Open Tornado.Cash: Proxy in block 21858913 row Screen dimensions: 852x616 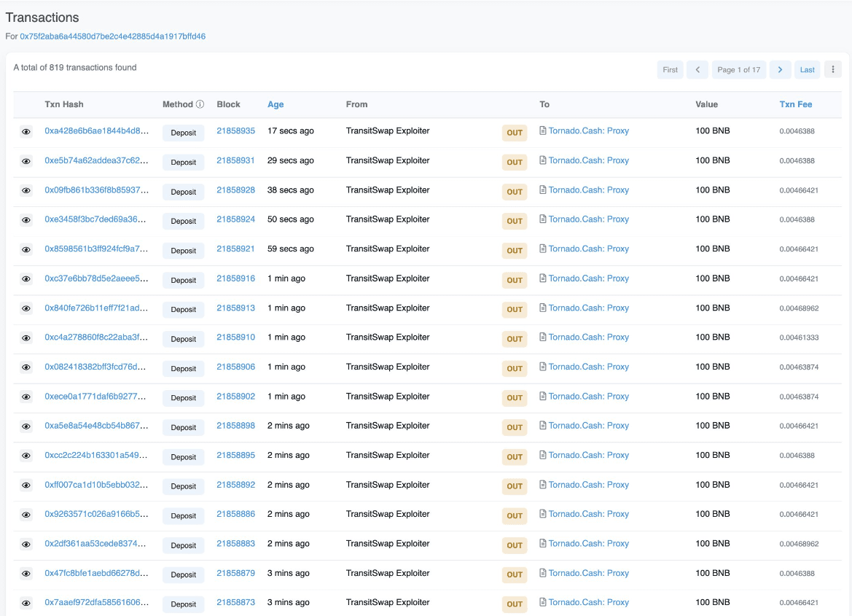[588, 308]
